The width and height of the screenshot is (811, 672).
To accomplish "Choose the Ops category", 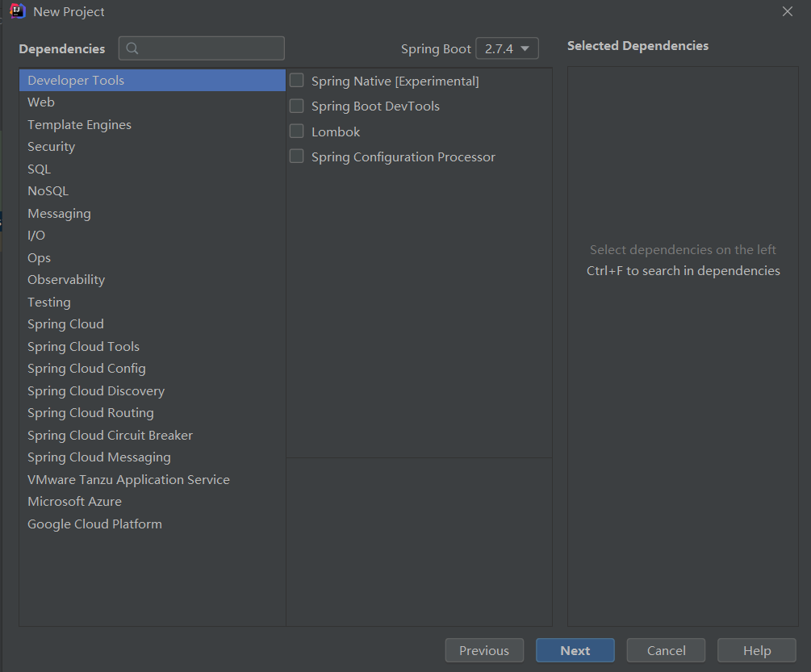I will [x=152, y=258].
